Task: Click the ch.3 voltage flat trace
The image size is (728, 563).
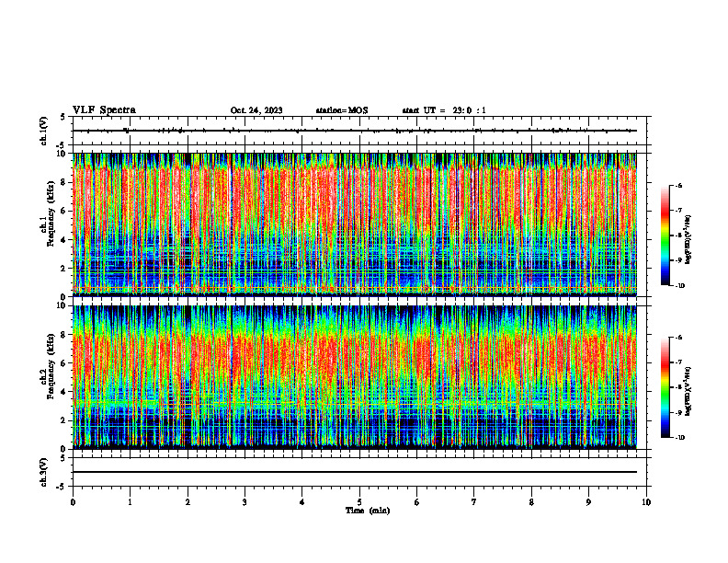Action: (x=355, y=472)
